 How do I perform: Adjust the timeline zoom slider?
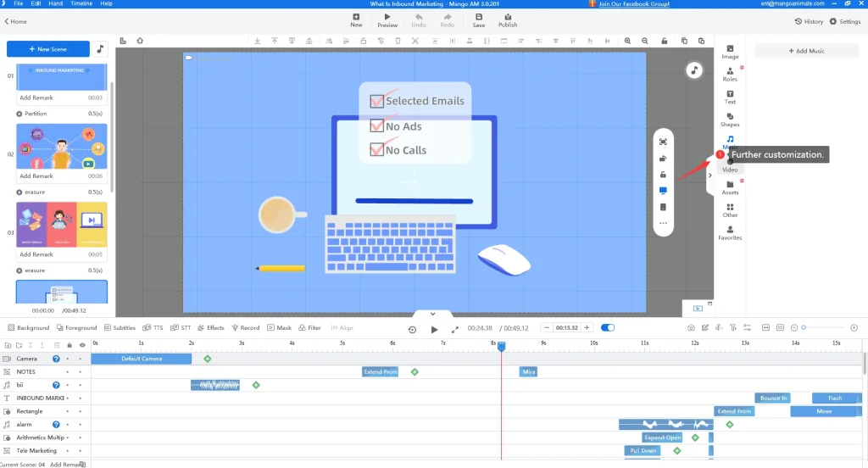click(x=804, y=328)
